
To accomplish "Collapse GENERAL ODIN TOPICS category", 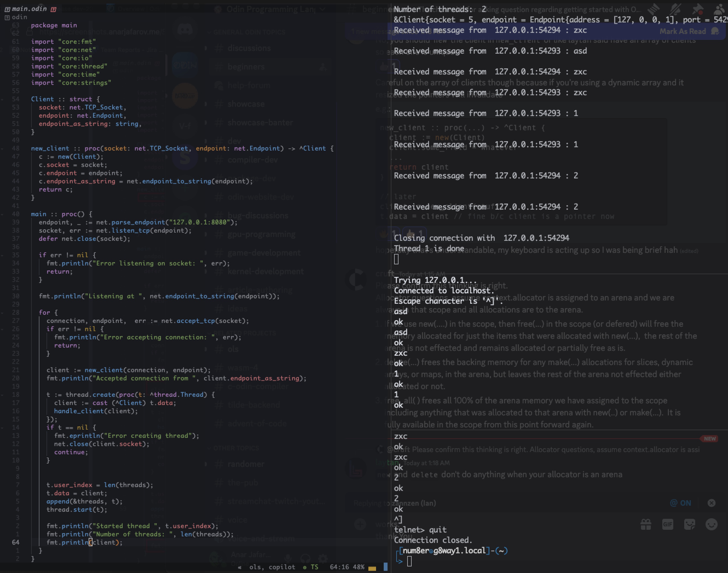I will click(x=246, y=32).
